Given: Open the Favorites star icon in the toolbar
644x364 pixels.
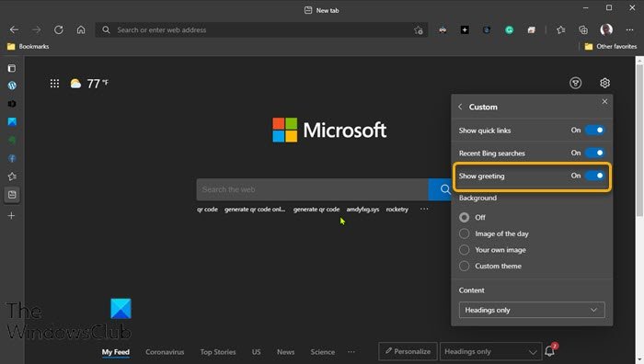Looking at the screenshot, I should 560,30.
